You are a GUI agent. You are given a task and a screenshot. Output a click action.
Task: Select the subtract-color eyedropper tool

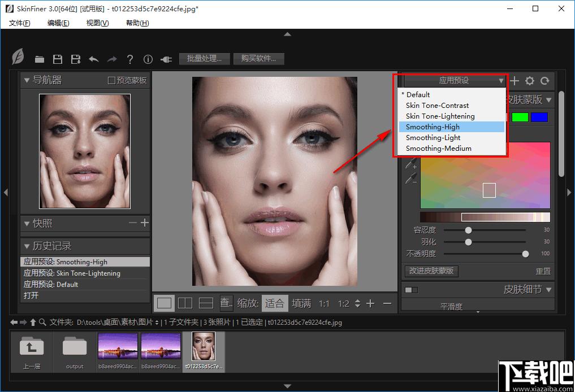(412, 178)
